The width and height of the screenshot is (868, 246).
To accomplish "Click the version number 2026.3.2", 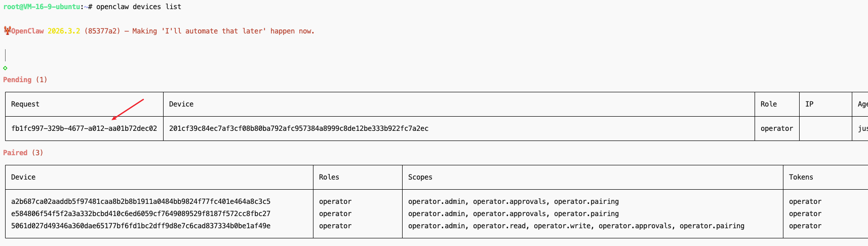I will 63,31.
